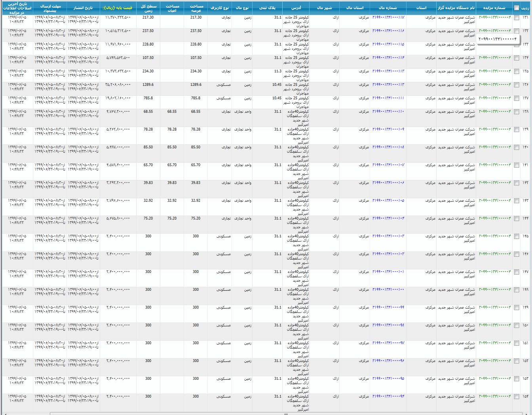532x415 pixels.
Task: Select the checkbox of row ۱۳۴
Action: pos(517,58)
